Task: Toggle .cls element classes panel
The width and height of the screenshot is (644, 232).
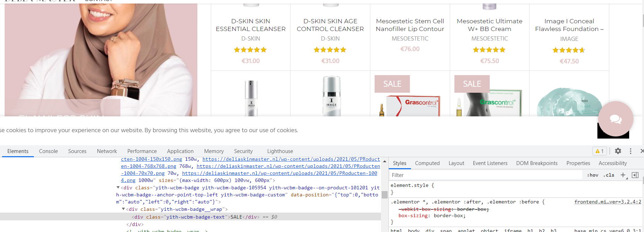Action: click(x=609, y=175)
